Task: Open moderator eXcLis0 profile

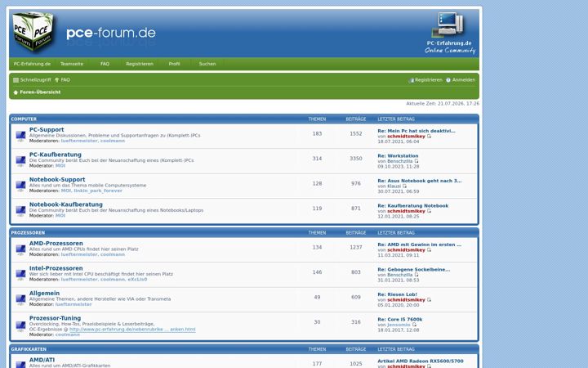Action: [x=137, y=280]
